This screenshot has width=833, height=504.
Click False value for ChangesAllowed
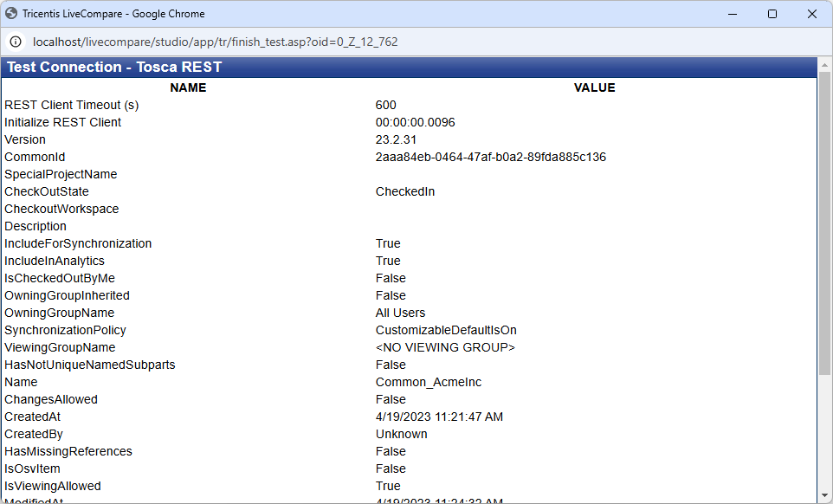click(x=391, y=399)
